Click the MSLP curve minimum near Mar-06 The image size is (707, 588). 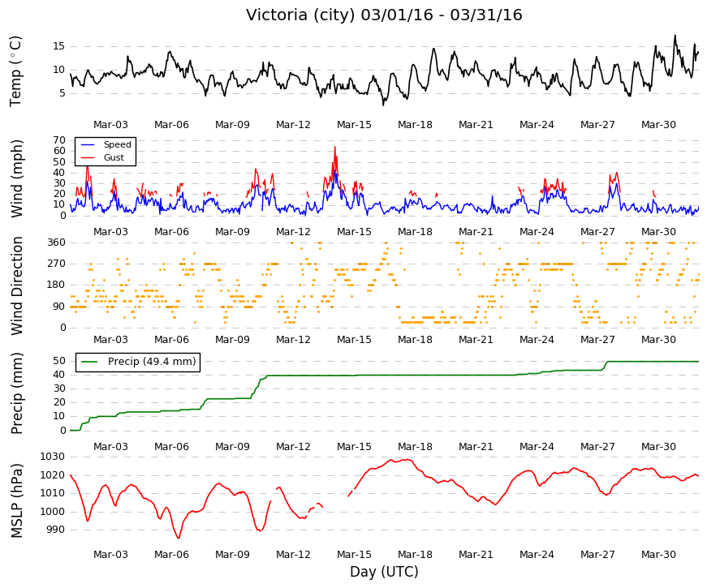tap(179, 537)
